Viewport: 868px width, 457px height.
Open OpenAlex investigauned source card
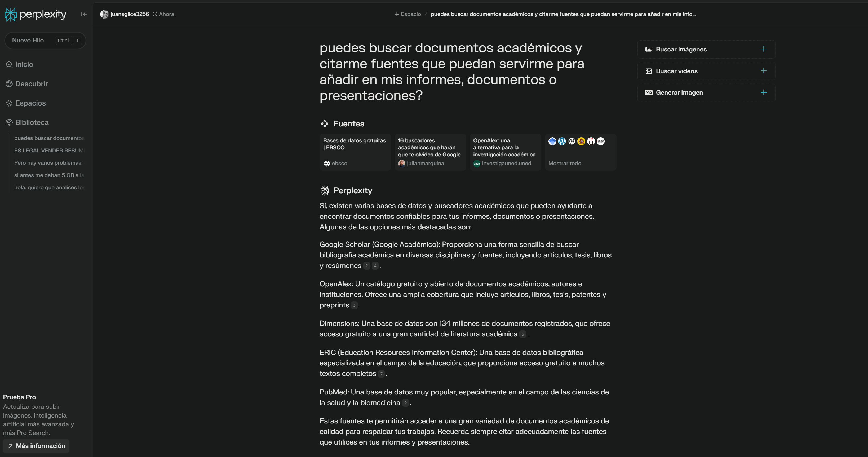pyautogui.click(x=505, y=152)
